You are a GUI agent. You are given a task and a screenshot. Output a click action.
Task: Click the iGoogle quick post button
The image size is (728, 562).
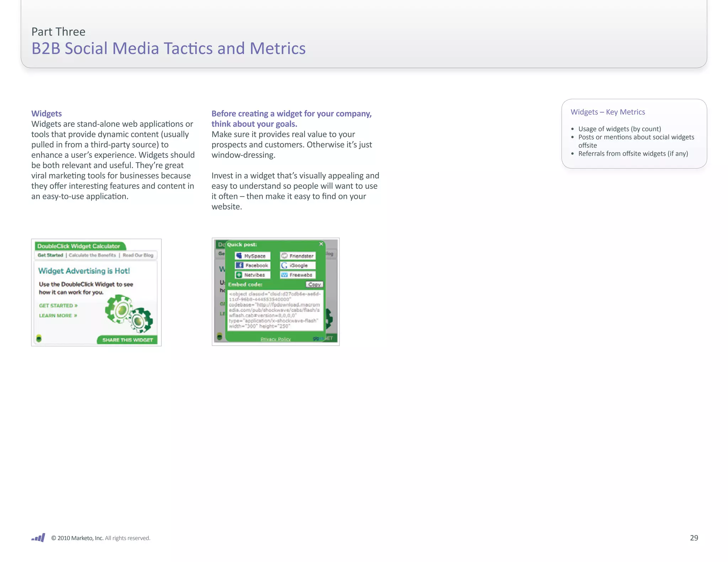click(x=298, y=265)
